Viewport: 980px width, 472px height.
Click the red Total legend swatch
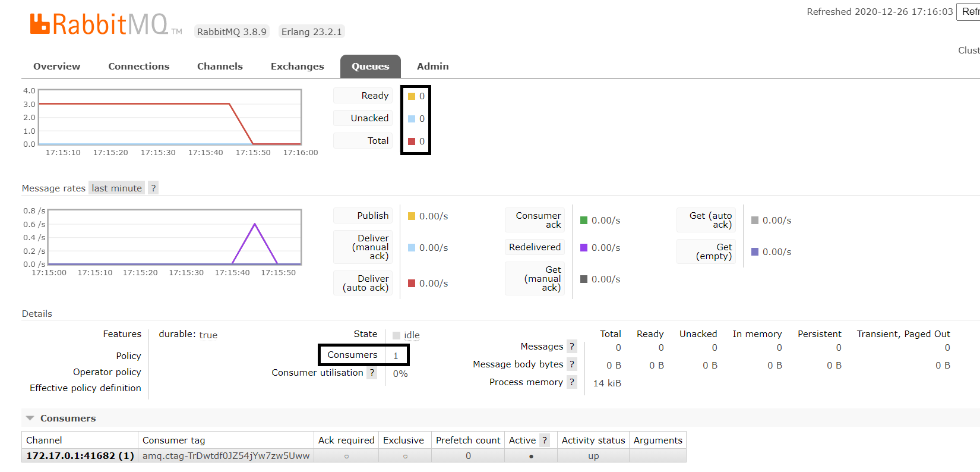click(x=412, y=141)
